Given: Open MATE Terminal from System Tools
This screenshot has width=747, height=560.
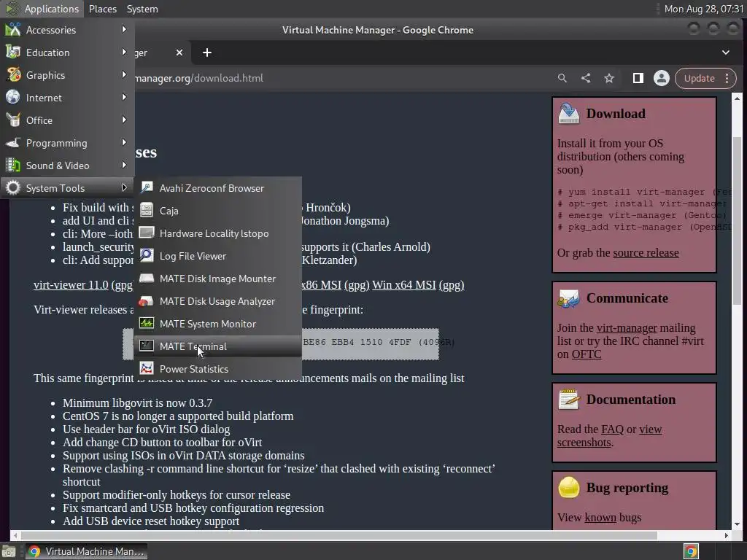Looking at the screenshot, I should (217, 346).
